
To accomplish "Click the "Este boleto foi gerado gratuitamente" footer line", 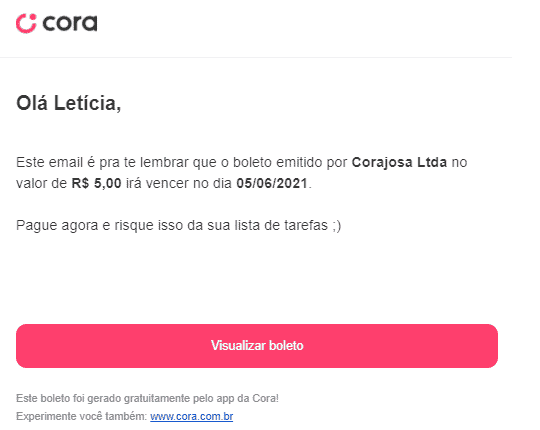I will [x=147, y=398].
